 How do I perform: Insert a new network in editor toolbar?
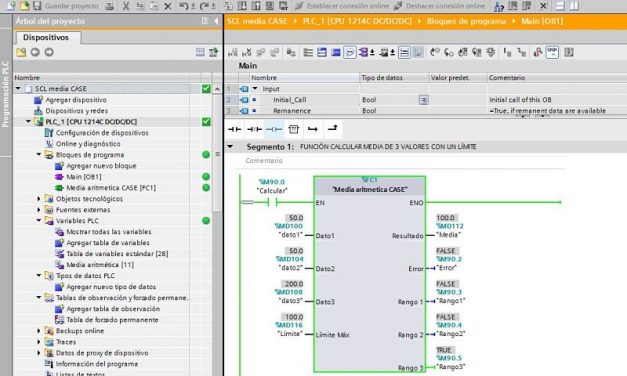[x=233, y=52]
